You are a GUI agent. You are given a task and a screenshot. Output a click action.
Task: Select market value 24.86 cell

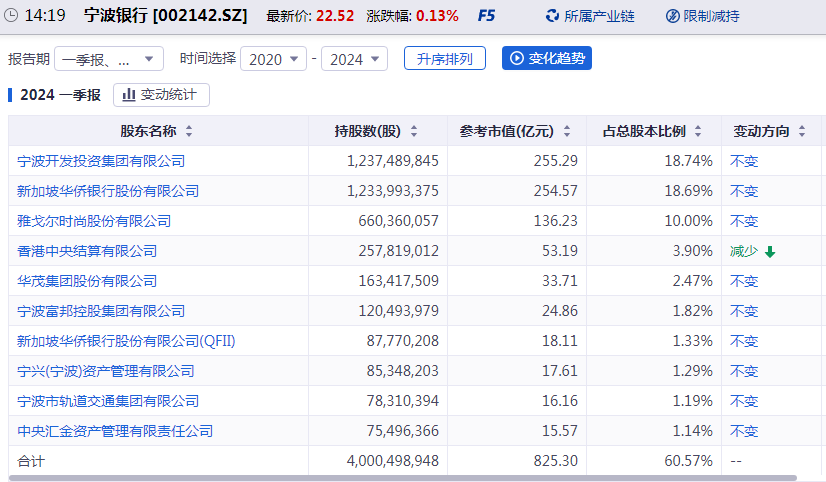coord(560,311)
